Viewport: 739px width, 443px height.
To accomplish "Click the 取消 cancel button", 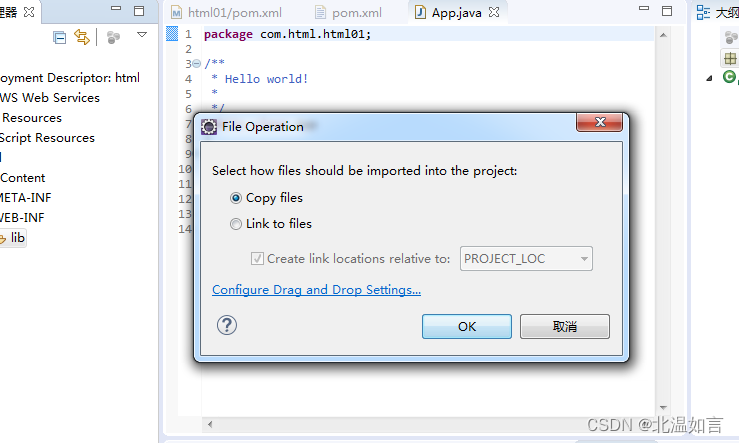I will [565, 326].
